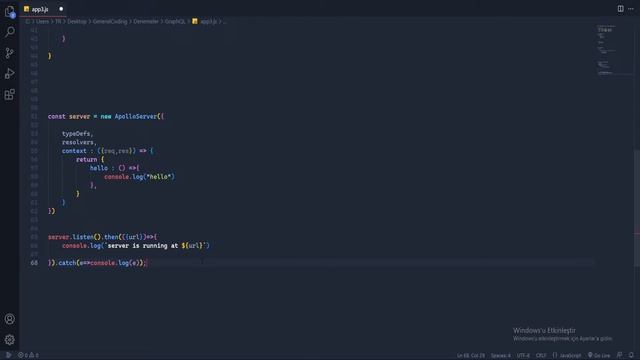
Task: Open the errors and warnings status indicator
Action: (x=28, y=355)
